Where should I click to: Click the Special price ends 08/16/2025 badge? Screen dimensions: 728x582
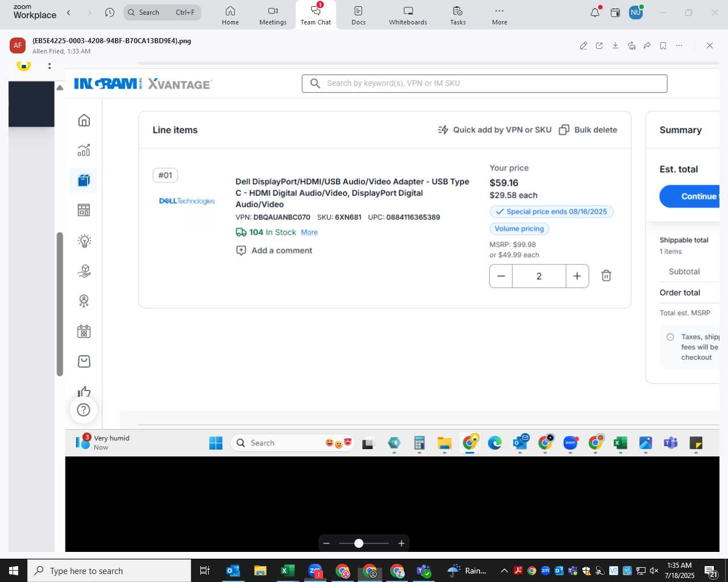(x=551, y=211)
